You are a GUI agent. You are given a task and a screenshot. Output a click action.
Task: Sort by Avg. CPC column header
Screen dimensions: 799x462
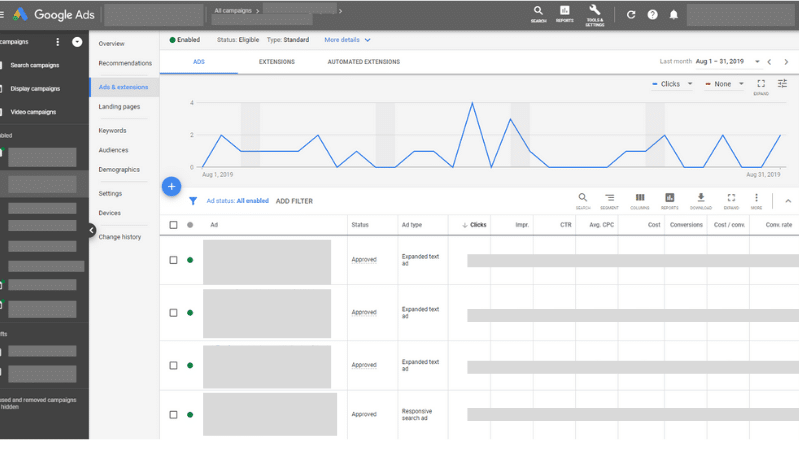pos(601,225)
